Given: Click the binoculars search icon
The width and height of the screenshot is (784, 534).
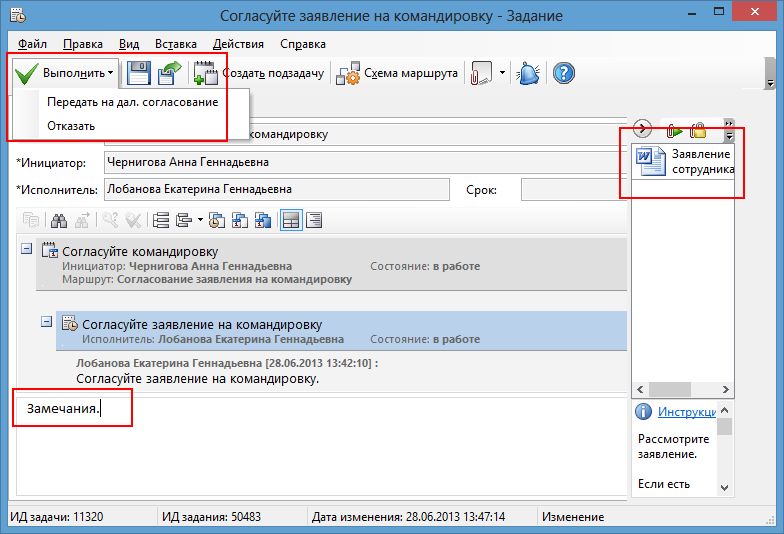Looking at the screenshot, I should point(59,220).
